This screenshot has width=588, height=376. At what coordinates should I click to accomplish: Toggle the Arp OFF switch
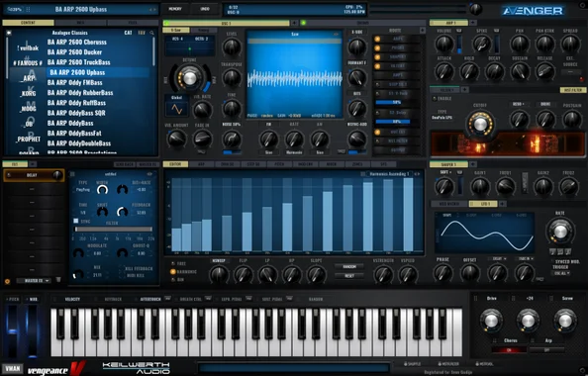[x=546, y=350]
